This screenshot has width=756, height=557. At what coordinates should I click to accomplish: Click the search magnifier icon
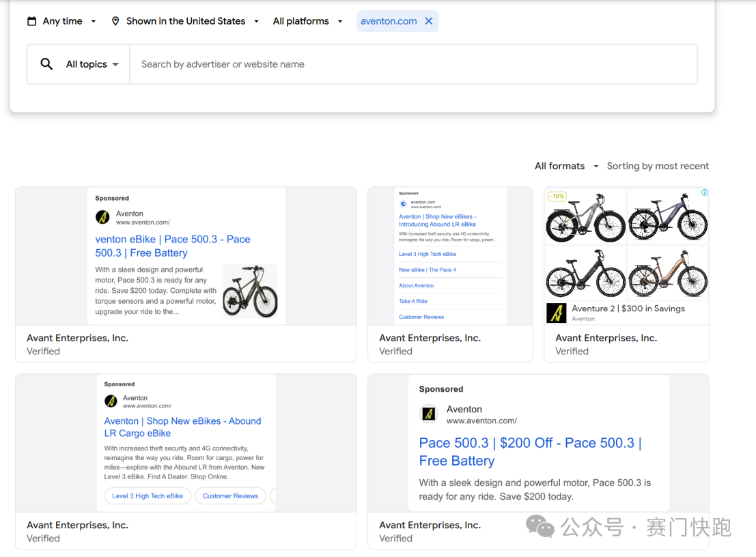(x=46, y=64)
